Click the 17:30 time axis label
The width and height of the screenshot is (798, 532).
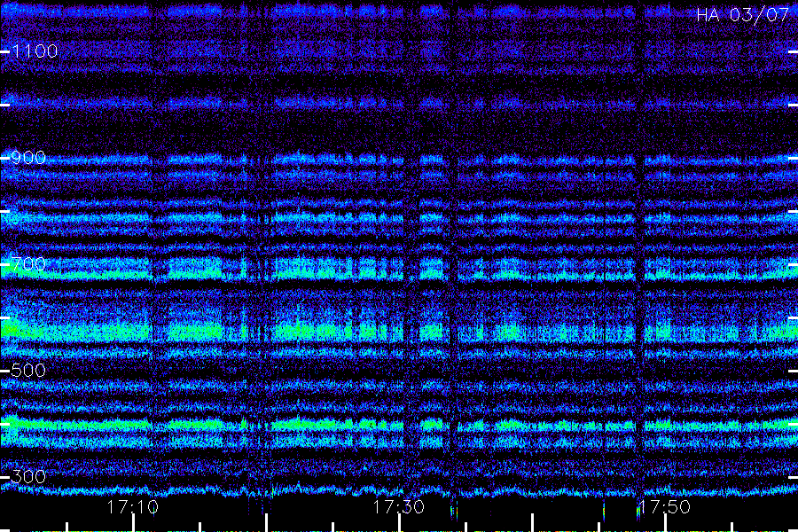[398, 507]
